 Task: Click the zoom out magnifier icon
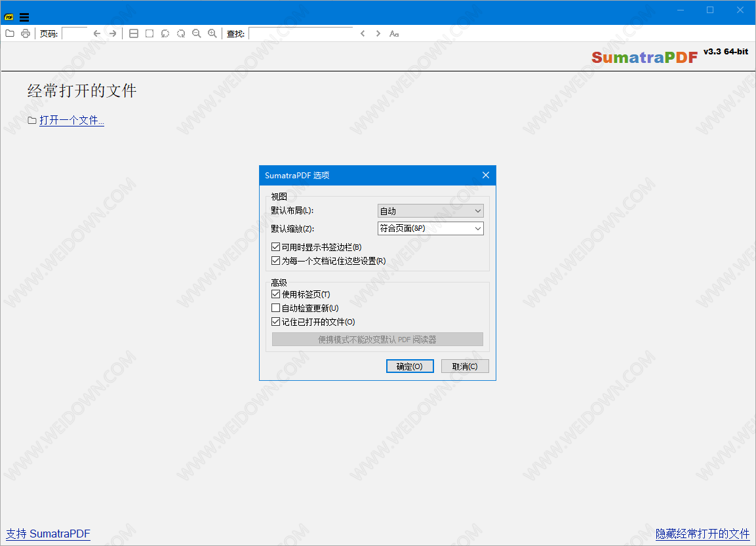pos(196,33)
